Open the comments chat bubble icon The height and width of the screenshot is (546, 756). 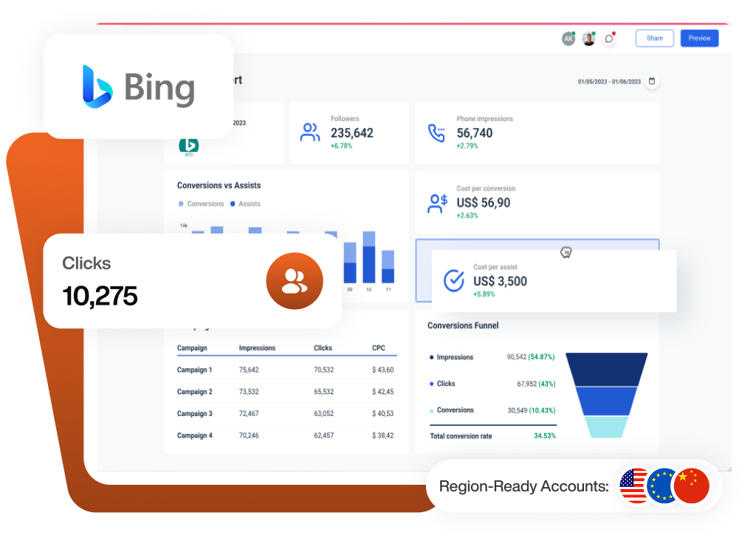coord(609,39)
